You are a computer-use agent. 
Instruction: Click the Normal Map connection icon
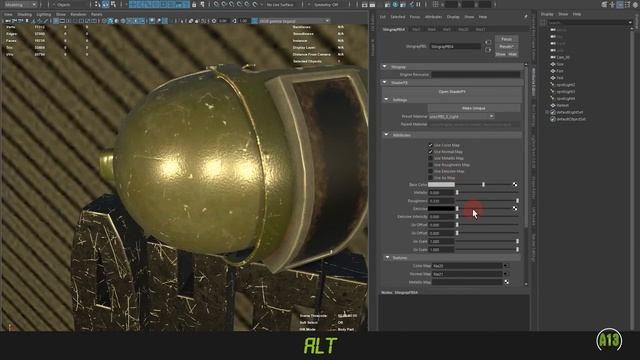tap(506, 274)
